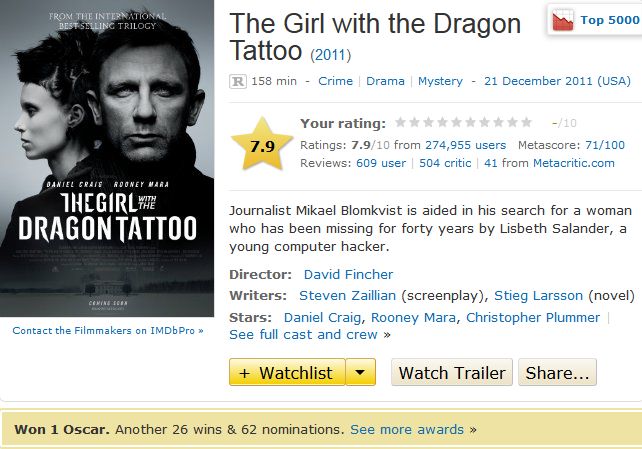Open See more awards link
The width and height of the screenshot is (642, 449).
pos(407,429)
